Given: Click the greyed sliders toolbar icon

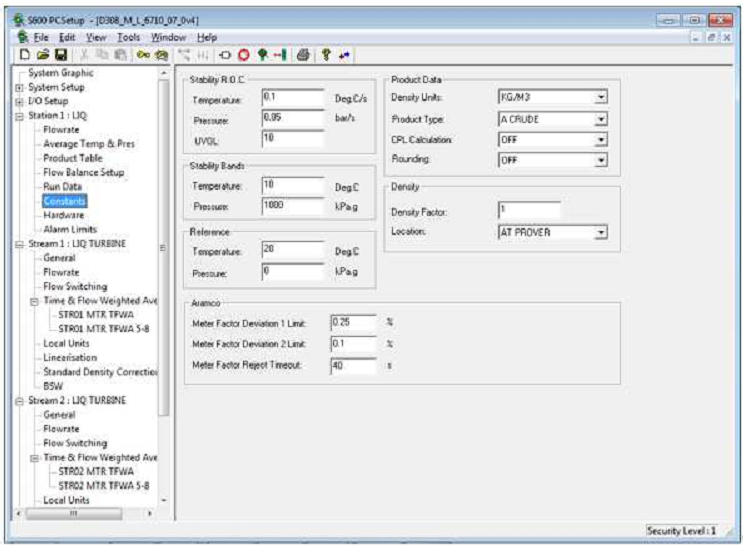Looking at the screenshot, I should coord(203,55).
